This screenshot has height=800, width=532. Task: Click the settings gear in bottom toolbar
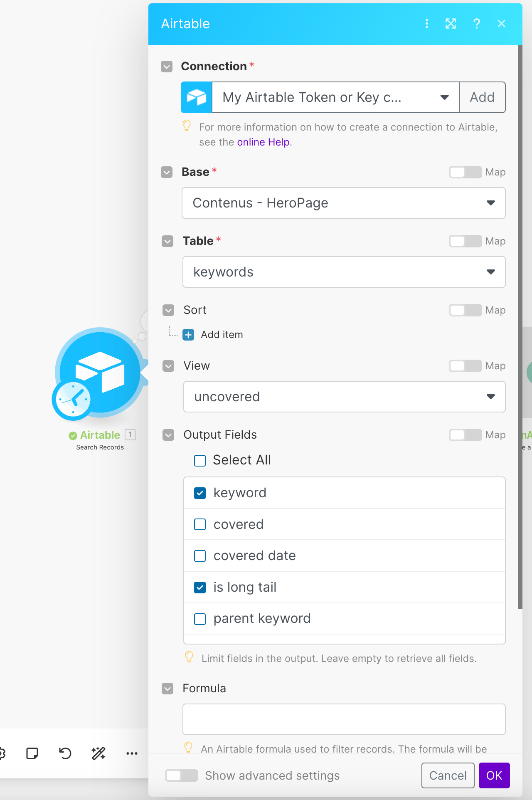(x=2, y=753)
